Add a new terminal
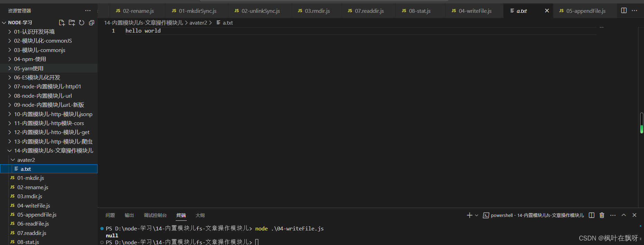644x245 pixels. click(x=469, y=215)
